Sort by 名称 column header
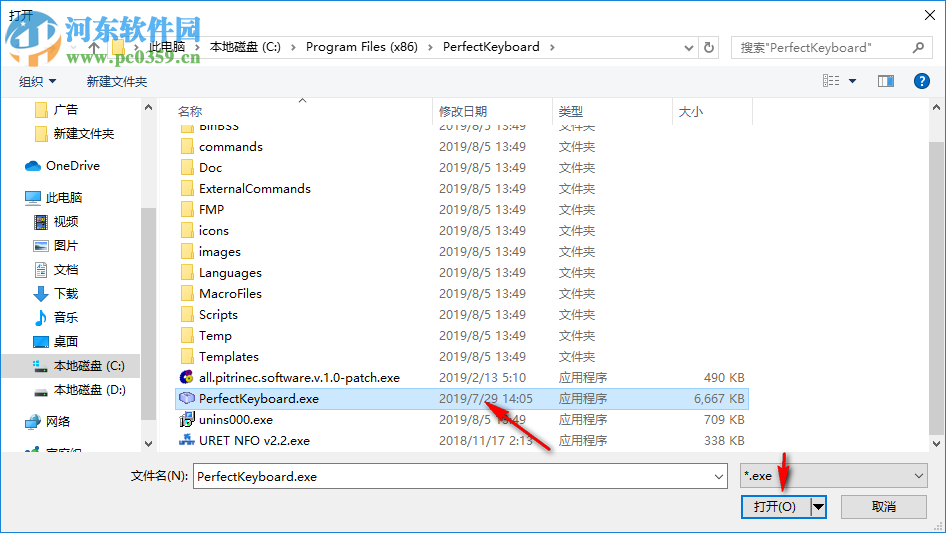 pyautogui.click(x=189, y=112)
